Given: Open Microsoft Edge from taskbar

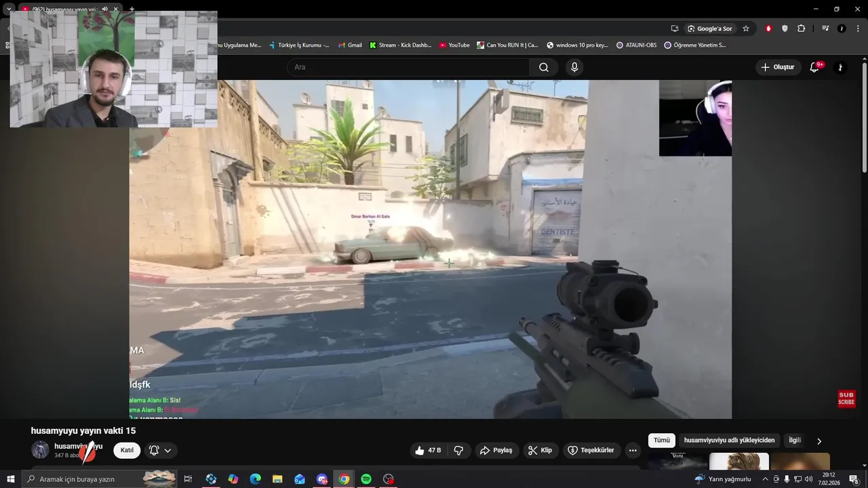Looking at the screenshot, I should (255, 479).
